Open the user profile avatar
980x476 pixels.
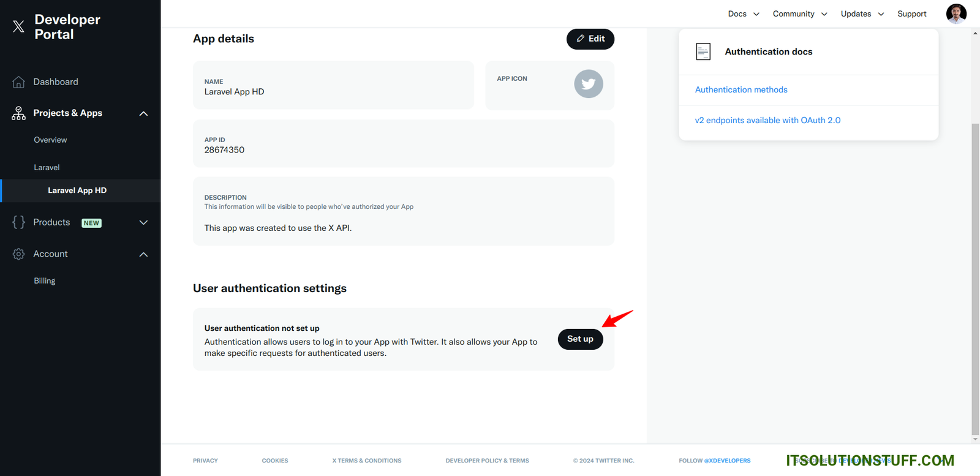click(x=956, y=13)
